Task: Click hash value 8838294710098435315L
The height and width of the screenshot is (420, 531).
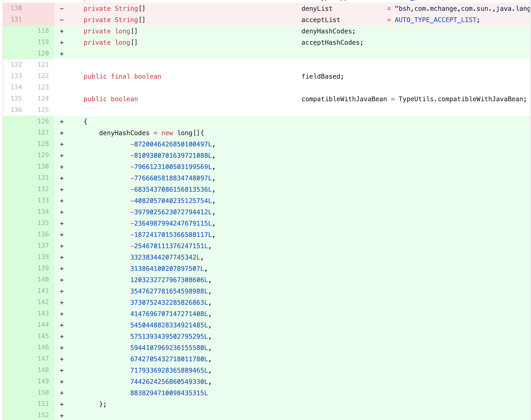Action: click(x=169, y=393)
